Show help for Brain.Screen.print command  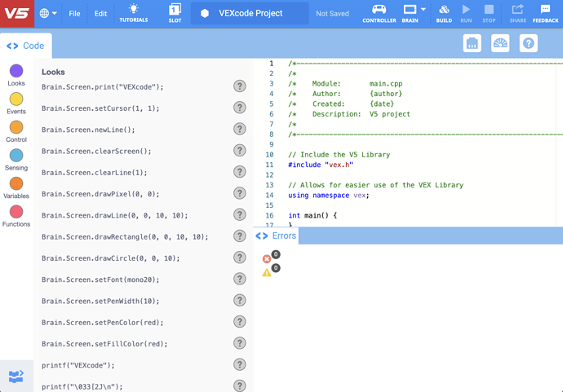click(240, 86)
